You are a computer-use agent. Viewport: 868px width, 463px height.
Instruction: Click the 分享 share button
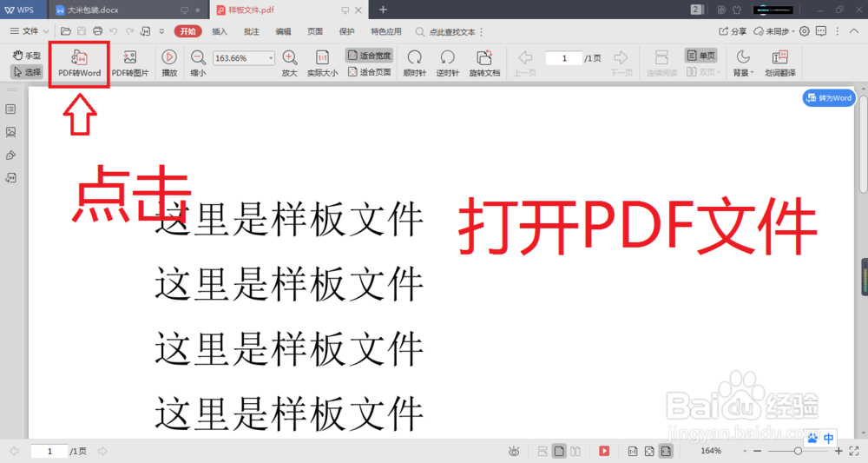click(733, 31)
